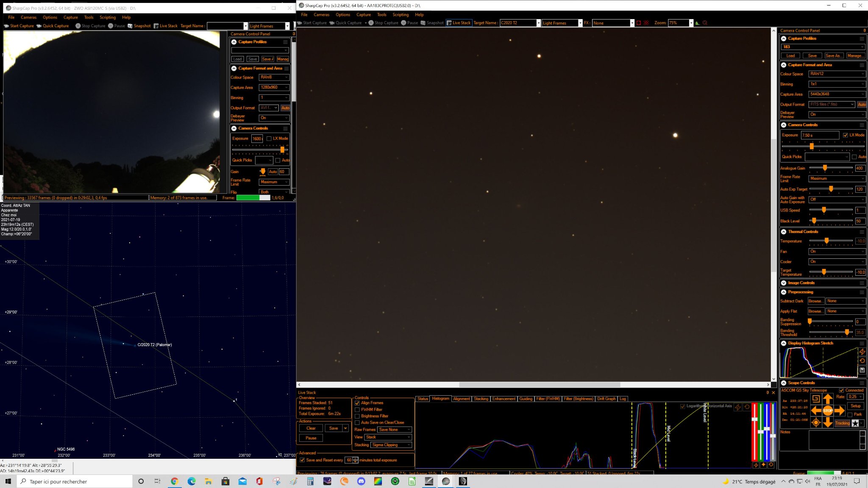The width and height of the screenshot is (868, 488).
Task: Click the scope move up arrow
Action: [x=827, y=399]
